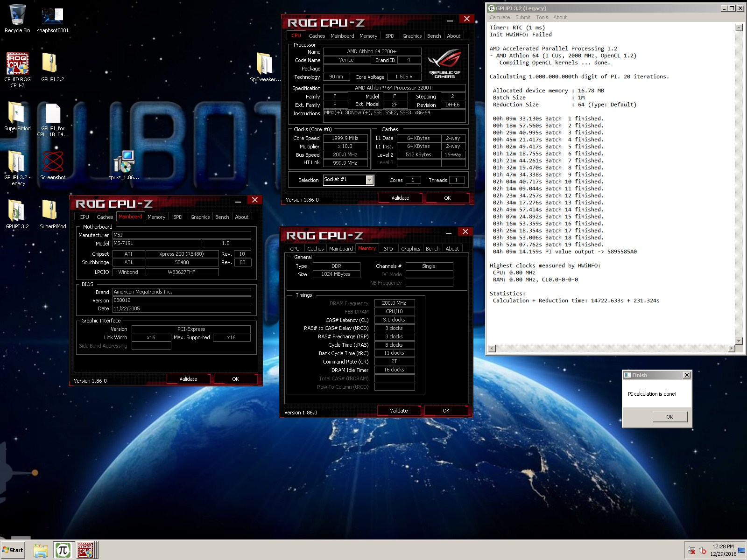Click the Core Voltage value 1.505 V
The width and height of the screenshot is (747, 560).
coord(404,77)
